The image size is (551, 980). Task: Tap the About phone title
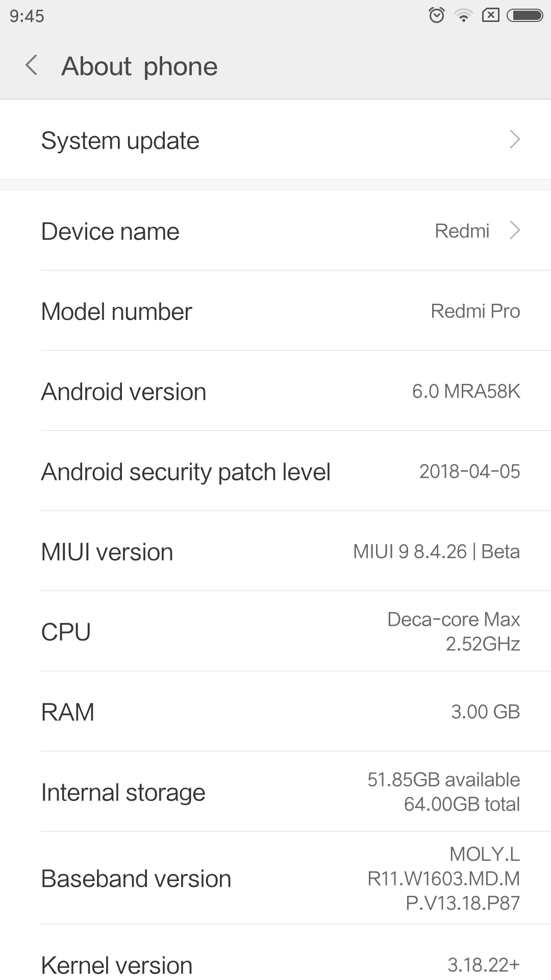139,66
